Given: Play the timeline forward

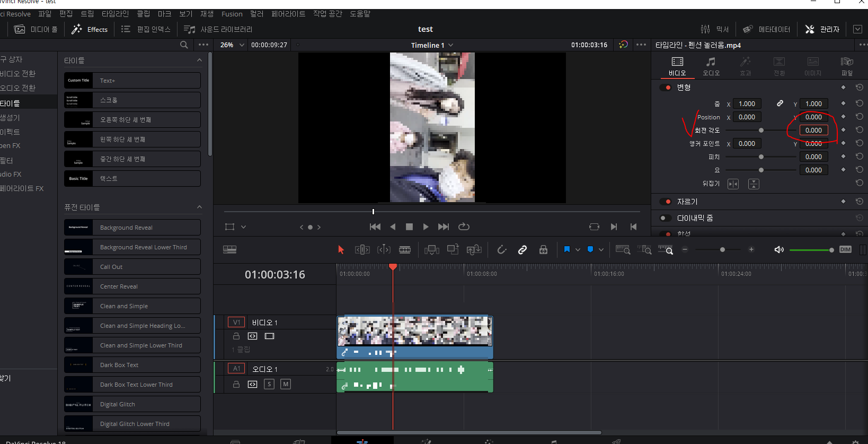Looking at the screenshot, I should point(426,227).
